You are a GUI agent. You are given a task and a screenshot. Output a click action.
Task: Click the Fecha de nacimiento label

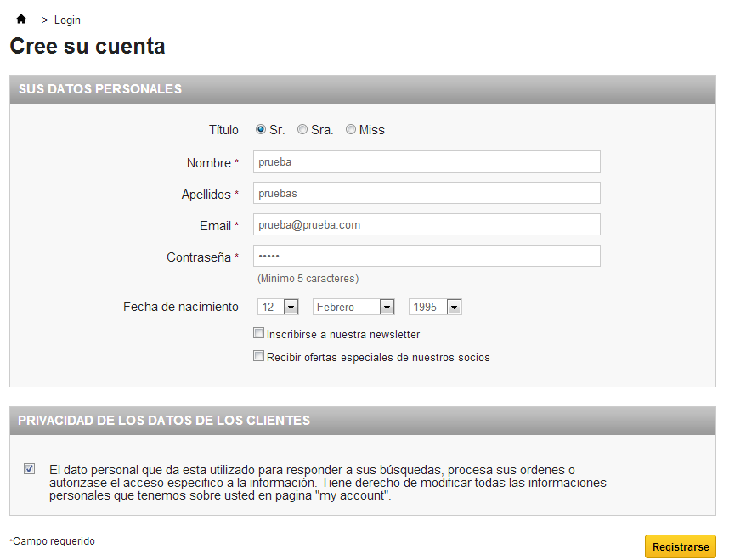(x=181, y=307)
